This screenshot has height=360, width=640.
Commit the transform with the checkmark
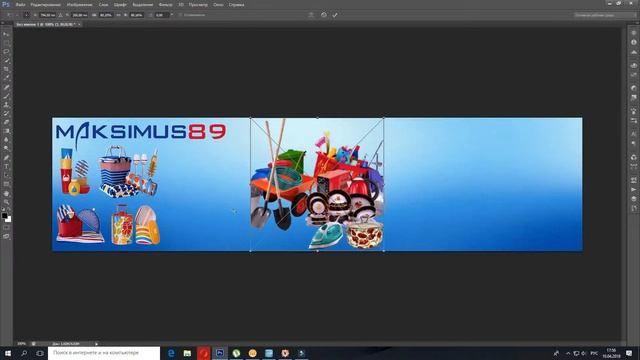335,15
